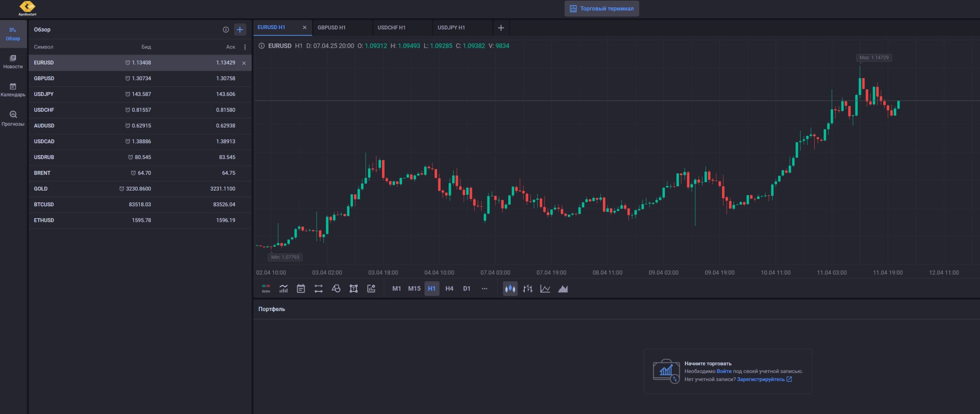This screenshot has width=980, height=414.
Task: Switch chart type to area chart
Action: click(x=563, y=289)
